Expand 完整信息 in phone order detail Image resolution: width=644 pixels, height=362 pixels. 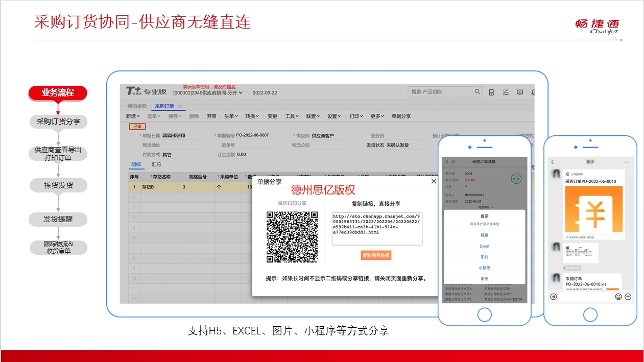pyautogui.click(x=485, y=207)
